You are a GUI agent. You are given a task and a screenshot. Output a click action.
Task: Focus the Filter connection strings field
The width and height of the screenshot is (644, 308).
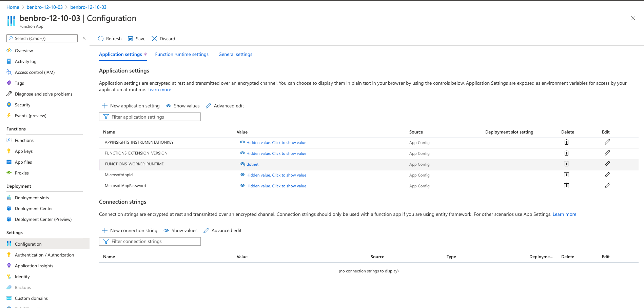(150, 242)
